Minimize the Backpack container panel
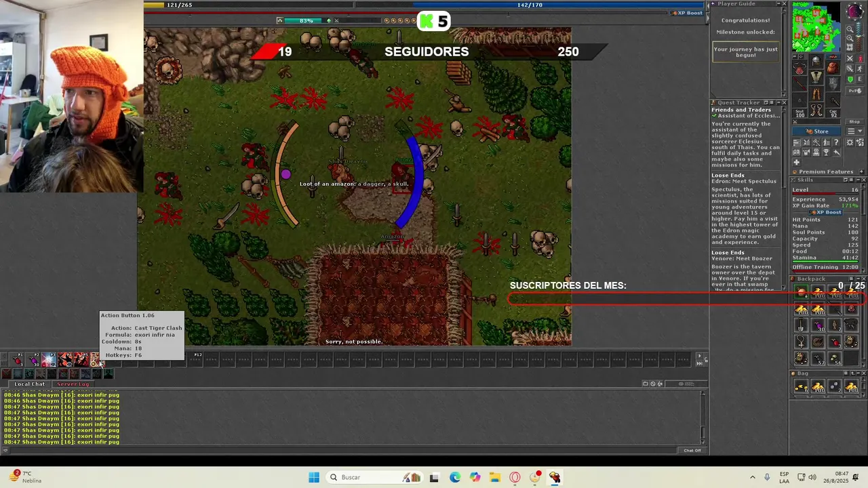The image size is (868, 488). [858, 279]
